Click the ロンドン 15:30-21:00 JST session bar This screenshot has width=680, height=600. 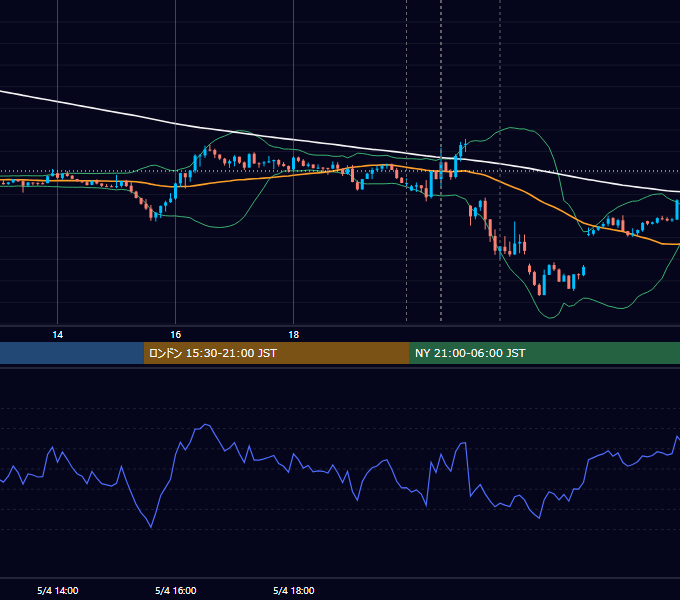click(276, 353)
